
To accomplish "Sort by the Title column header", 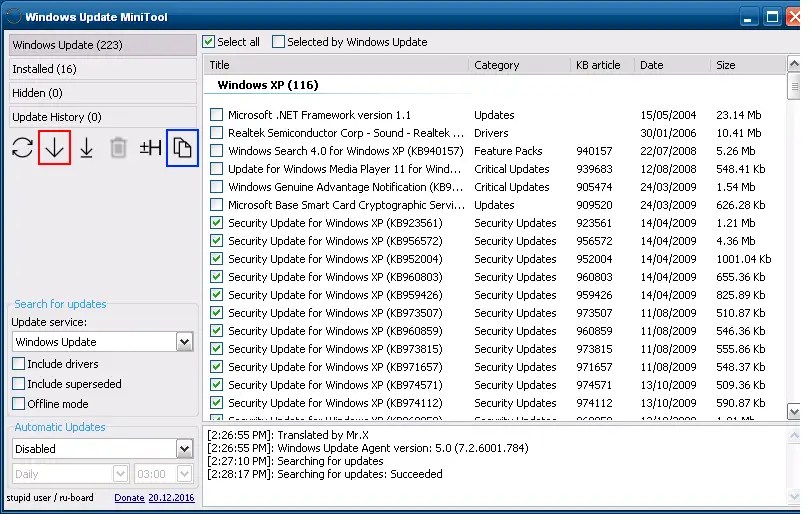I will (x=336, y=65).
